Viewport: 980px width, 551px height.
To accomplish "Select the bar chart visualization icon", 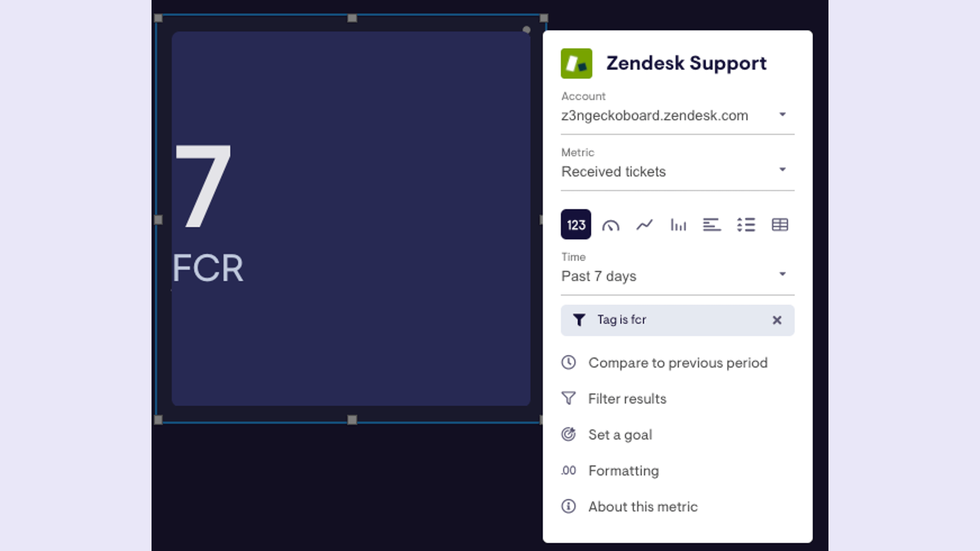I will (678, 225).
